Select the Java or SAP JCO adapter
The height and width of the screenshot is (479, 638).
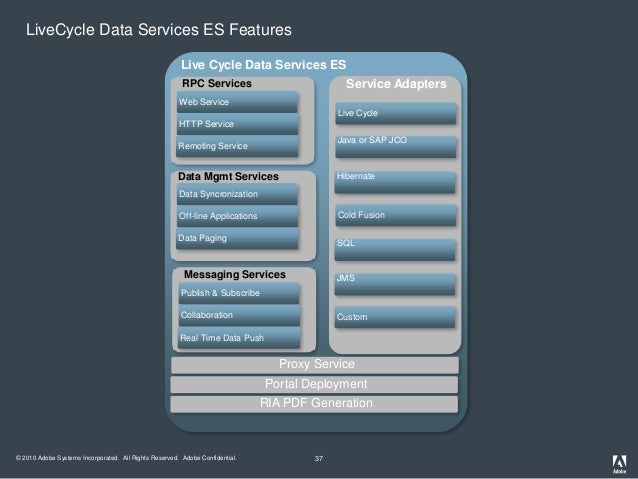[x=396, y=147]
